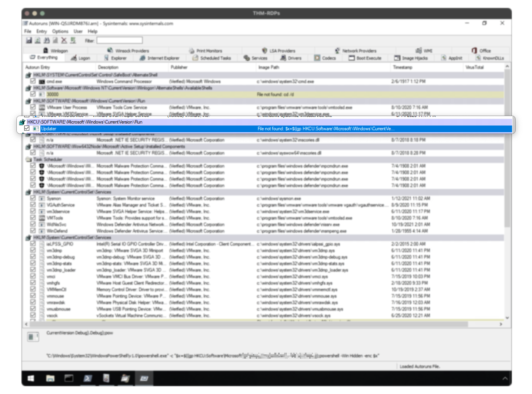Click the 'File not found: $x=$((gp HKCU...' image path
The image size is (532, 394).
pyautogui.click(x=326, y=129)
